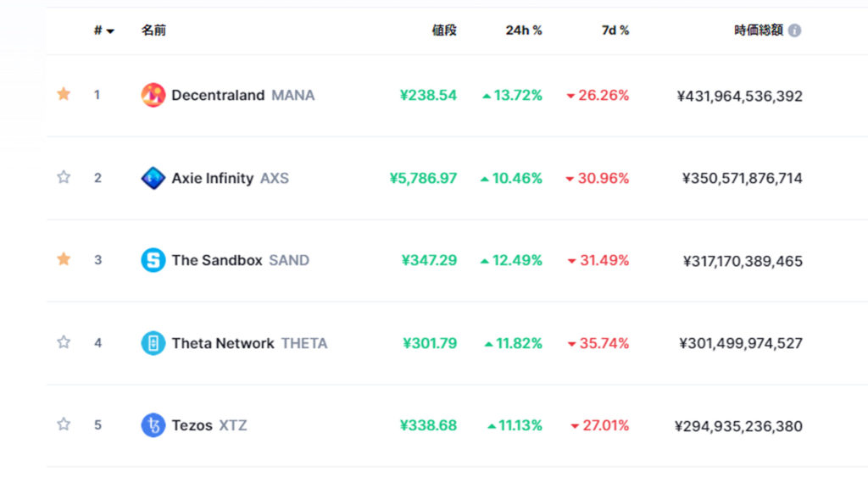Sort the table by 7d % column
The height and width of the screenshot is (488, 868).
[616, 30]
